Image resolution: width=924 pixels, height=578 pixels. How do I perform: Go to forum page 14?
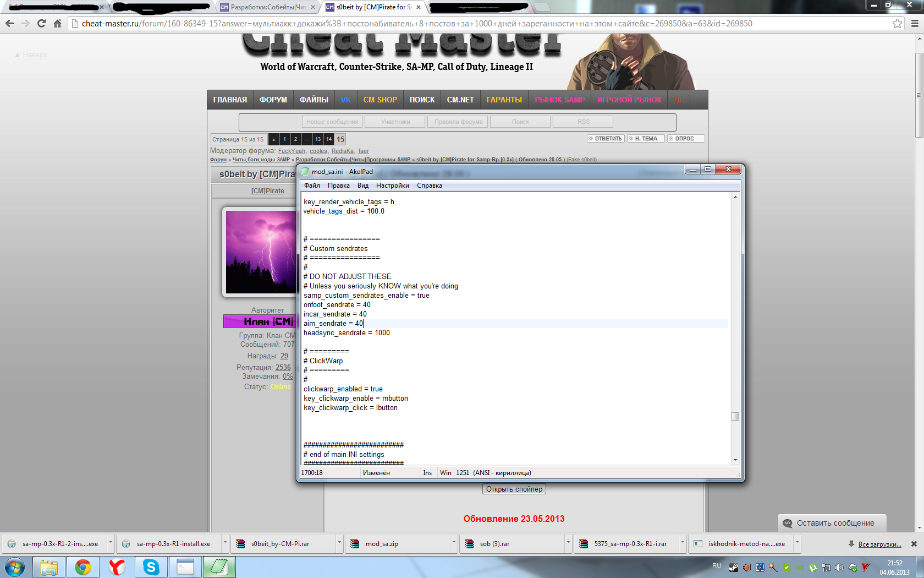click(329, 139)
